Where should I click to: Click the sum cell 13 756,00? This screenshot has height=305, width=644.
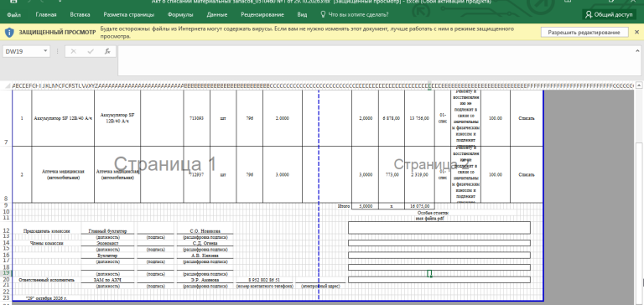point(419,118)
